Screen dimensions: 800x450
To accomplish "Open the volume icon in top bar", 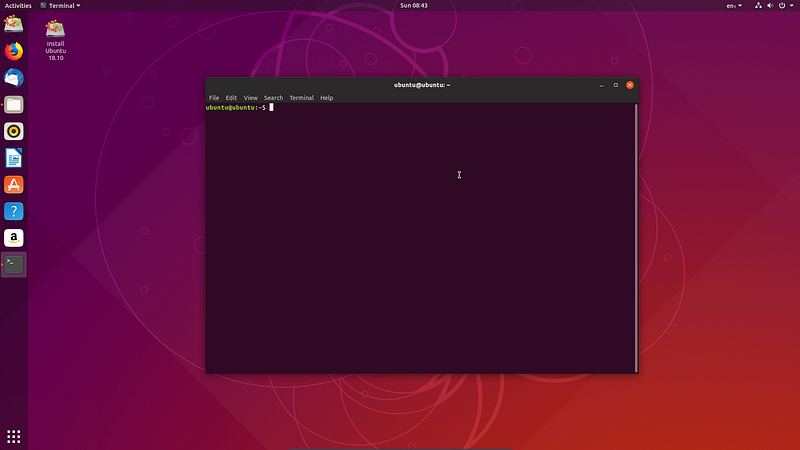I will (x=770, y=6).
